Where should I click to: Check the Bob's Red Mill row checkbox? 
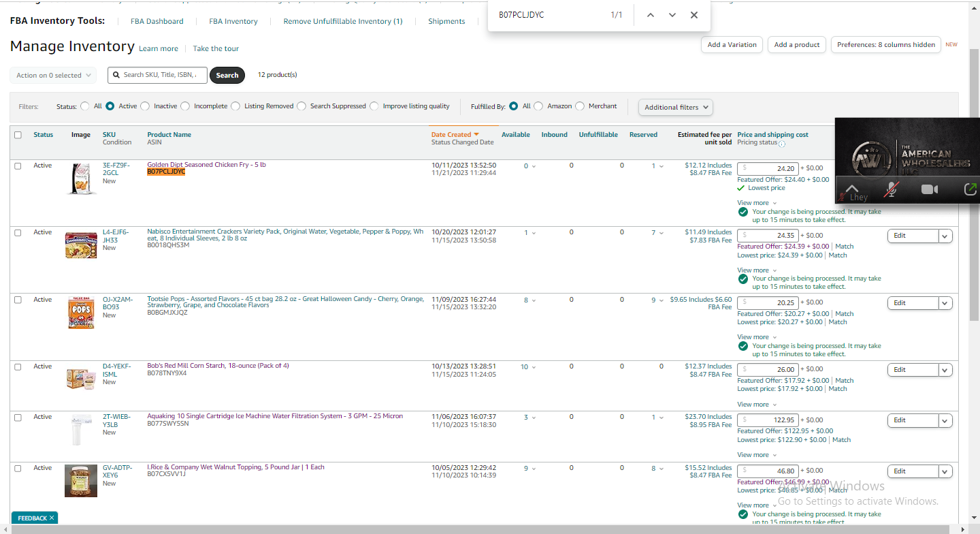tap(18, 366)
